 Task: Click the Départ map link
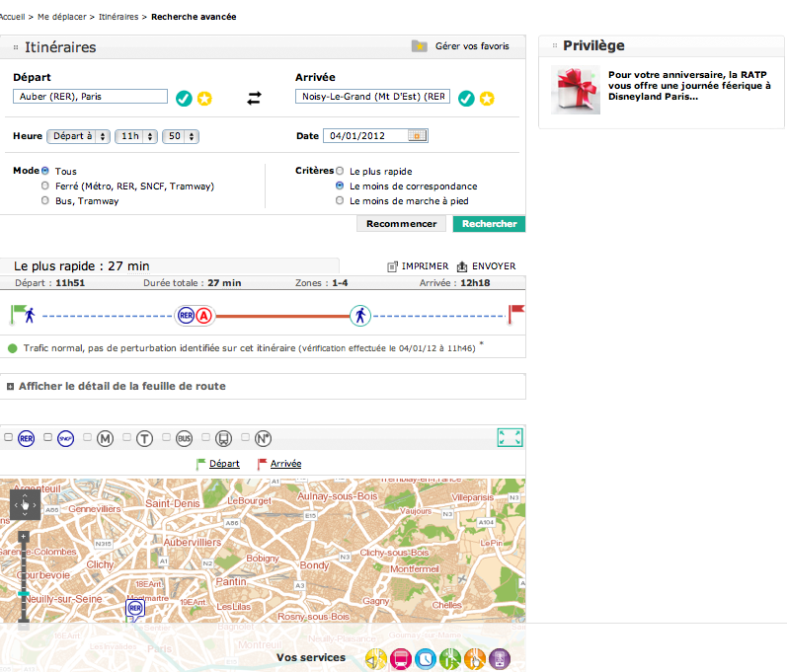click(224, 464)
